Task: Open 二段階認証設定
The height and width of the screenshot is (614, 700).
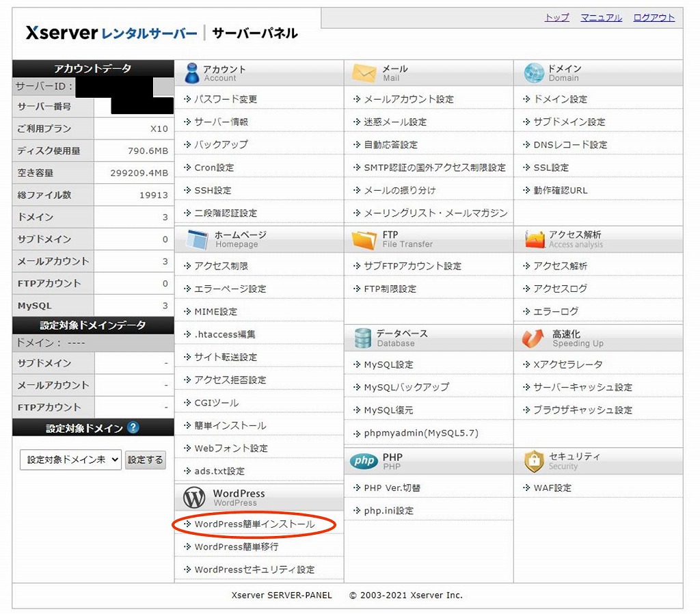Action: (226, 213)
